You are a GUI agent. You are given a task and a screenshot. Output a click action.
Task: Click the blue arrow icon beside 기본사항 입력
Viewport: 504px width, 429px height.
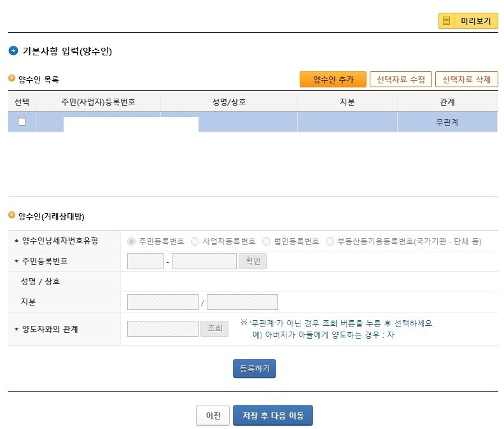(x=13, y=51)
